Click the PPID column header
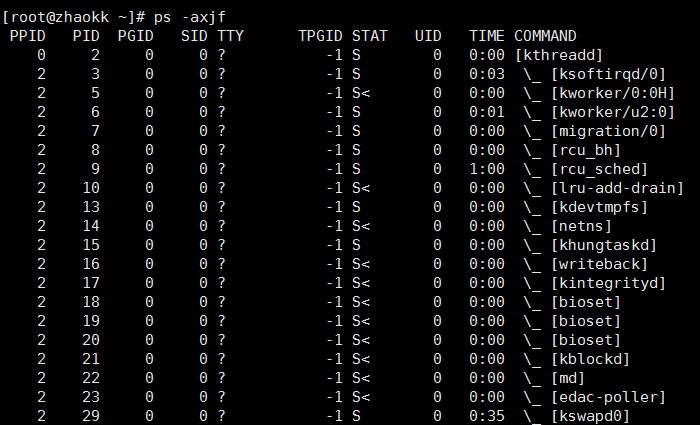 point(28,36)
